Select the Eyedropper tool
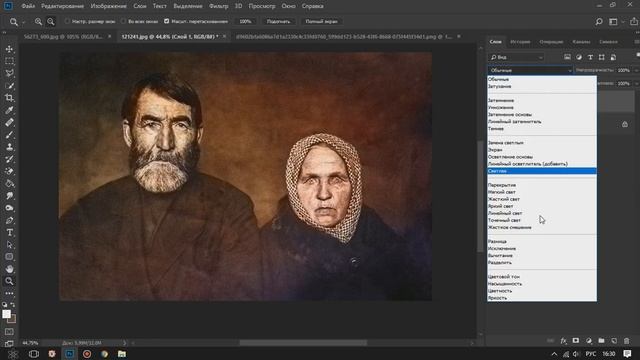This screenshot has height=360, width=640. [x=9, y=110]
